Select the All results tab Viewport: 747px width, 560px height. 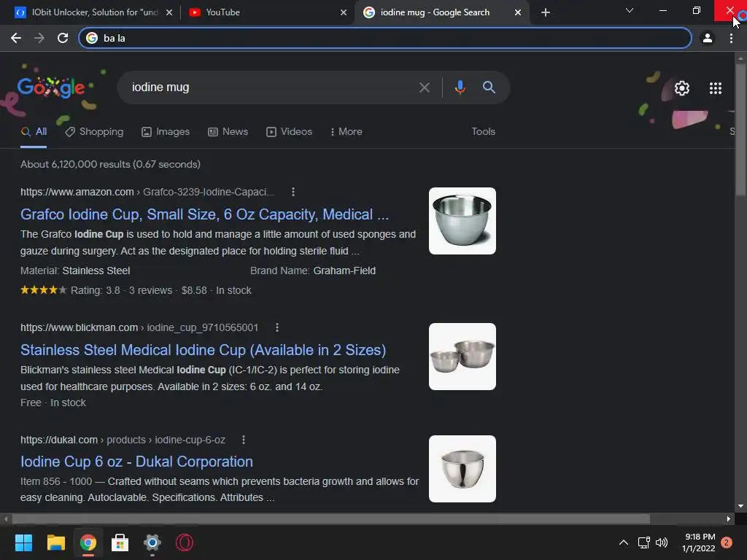point(34,132)
